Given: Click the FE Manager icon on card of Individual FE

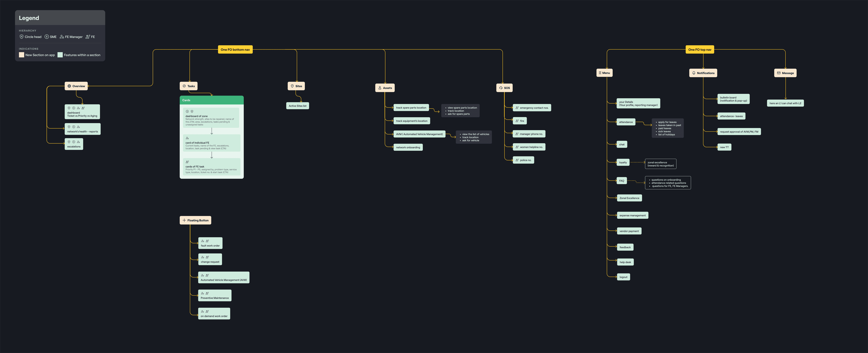Looking at the screenshot, I should tap(187, 138).
